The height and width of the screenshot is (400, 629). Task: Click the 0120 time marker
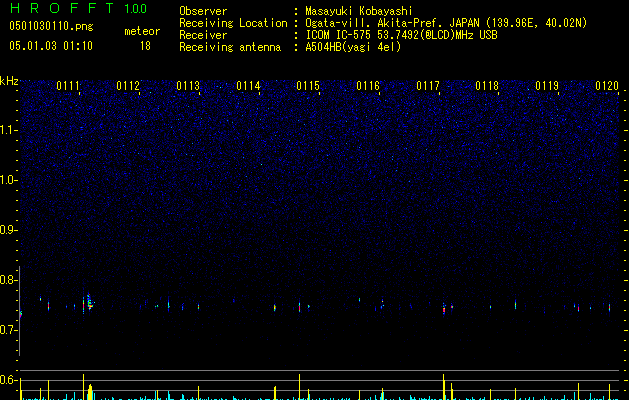[607, 86]
